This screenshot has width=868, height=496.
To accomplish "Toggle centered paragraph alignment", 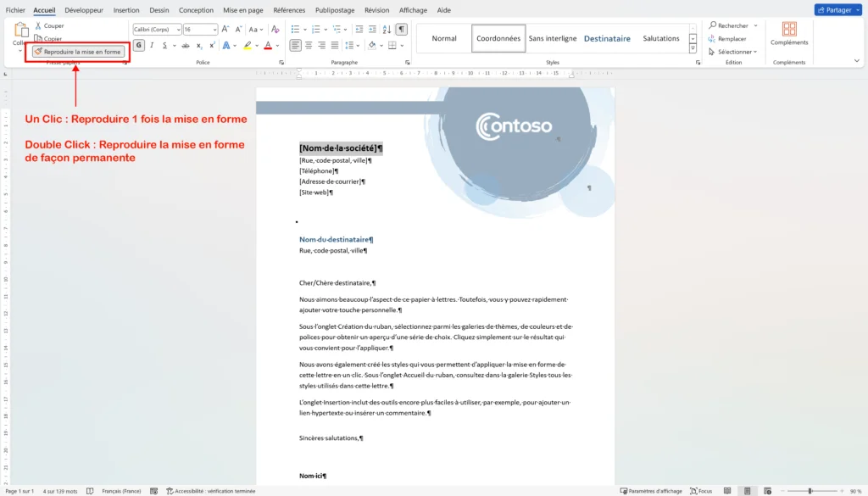I will 309,45.
